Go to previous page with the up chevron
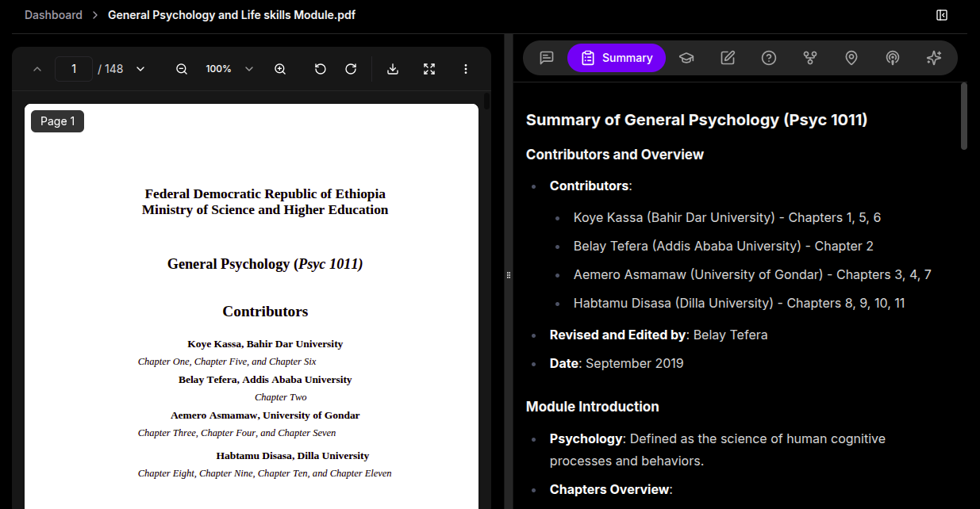This screenshot has height=509, width=980. (x=37, y=69)
